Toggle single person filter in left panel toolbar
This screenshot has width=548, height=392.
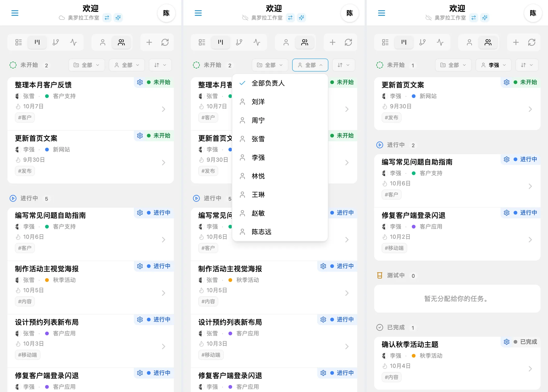(x=103, y=42)
